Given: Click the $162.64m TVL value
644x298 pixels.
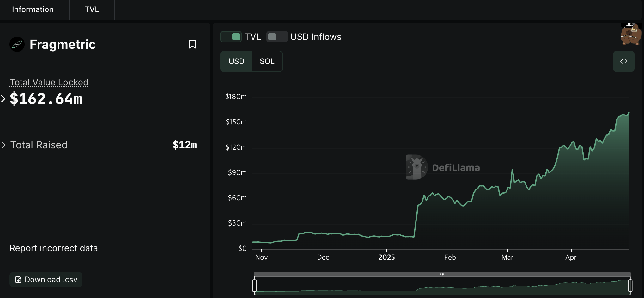Looking at the screenshot, I should tap(46, 99).
